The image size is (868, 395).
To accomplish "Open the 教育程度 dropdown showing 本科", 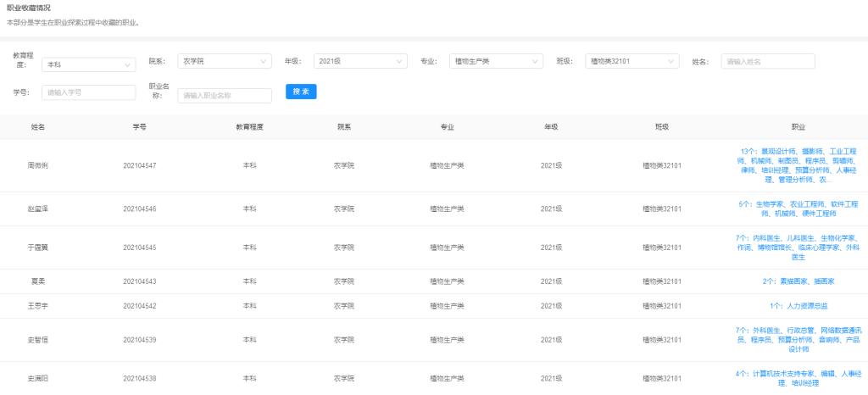I will [88, 64].
